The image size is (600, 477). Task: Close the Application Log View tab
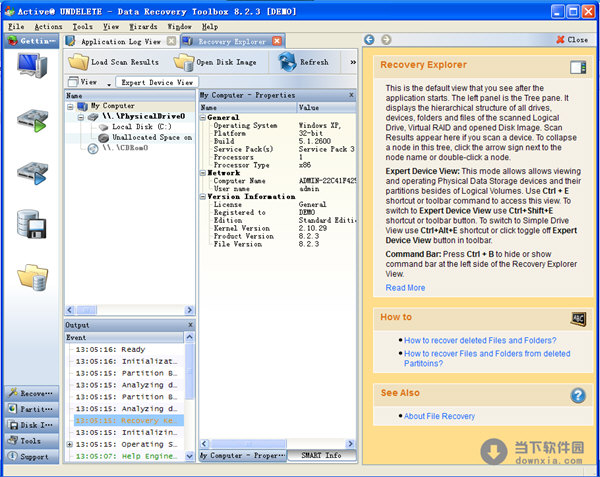(x=172, y=41)
